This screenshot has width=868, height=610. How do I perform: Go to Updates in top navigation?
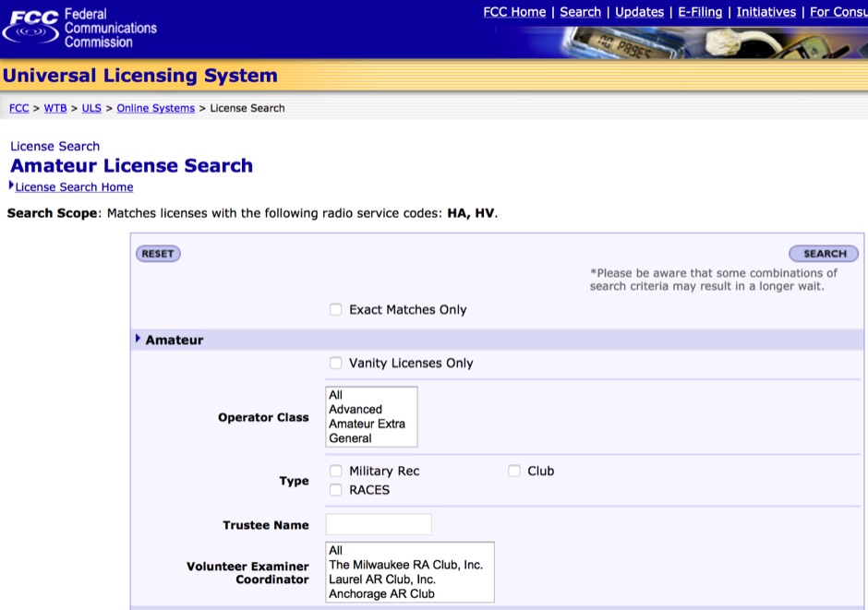click(639, 12)
